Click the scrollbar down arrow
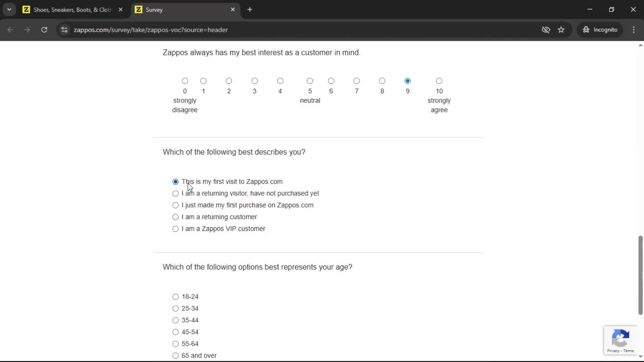Screen dimensions: 644x362 pyautogui.click(x=640, y=357)
